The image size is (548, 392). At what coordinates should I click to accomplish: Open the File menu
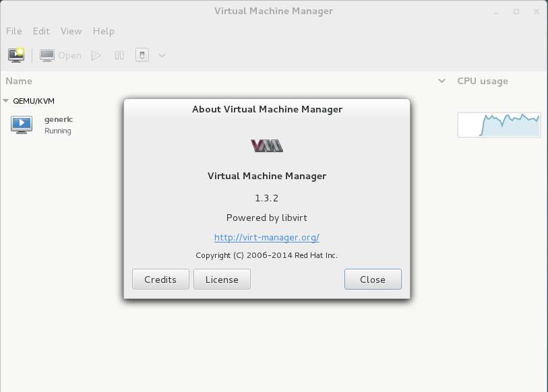(x=14, y=31)
